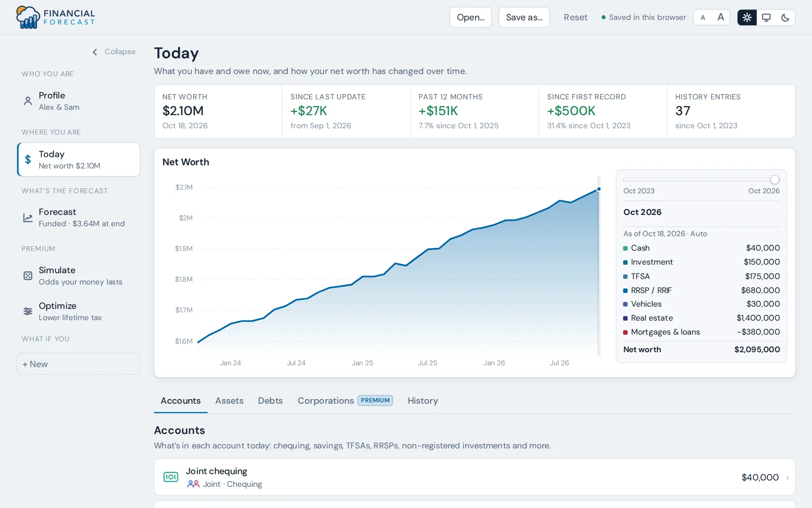Click the Optimize sliders icon
The image size is (812, 508).
pos(28,311)
